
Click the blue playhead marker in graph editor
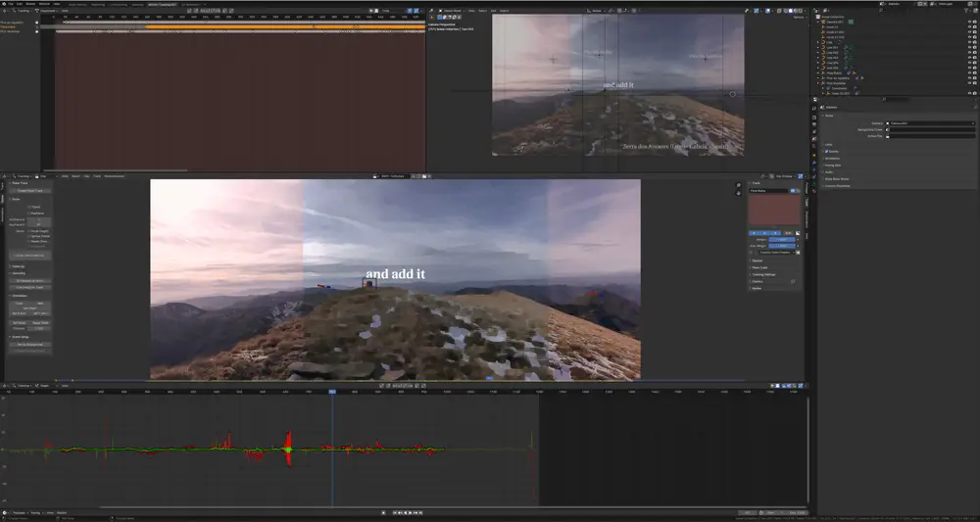(x=332, y=392)
